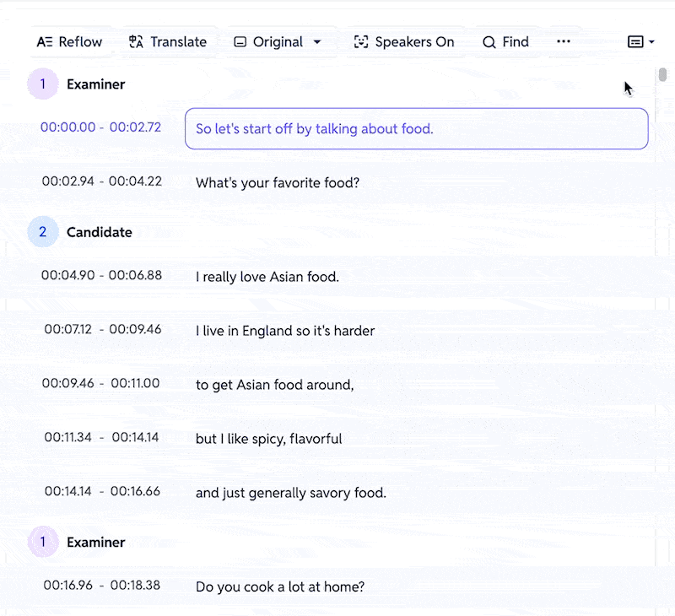Click the Speakers On label
The image size is (675, 616).
pos(414,41)
